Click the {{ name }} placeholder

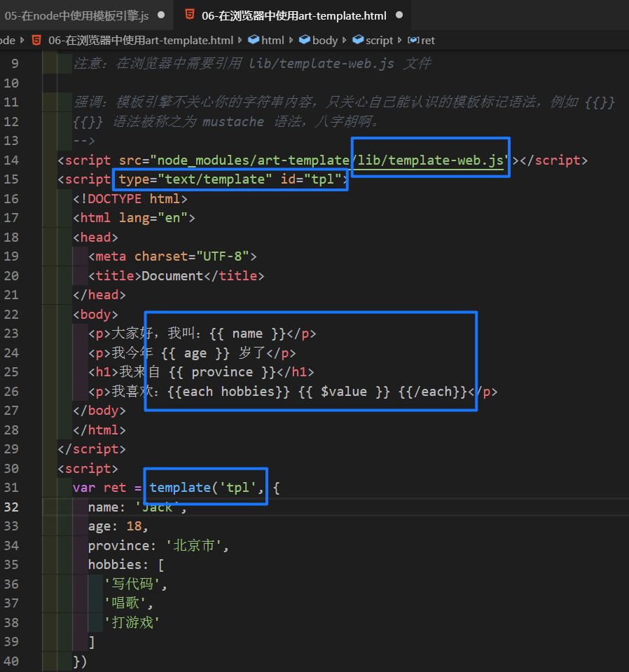click(x=248, y=334)
